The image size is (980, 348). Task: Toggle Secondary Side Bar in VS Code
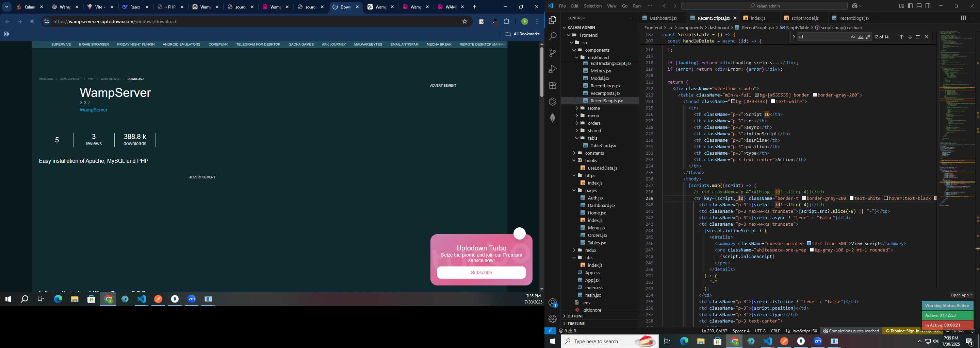[x=928, y=6]
